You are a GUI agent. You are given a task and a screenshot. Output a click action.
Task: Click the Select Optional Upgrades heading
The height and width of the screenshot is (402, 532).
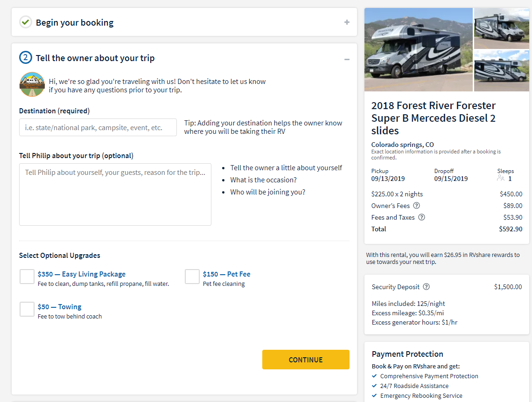click(x=59, y=255)
